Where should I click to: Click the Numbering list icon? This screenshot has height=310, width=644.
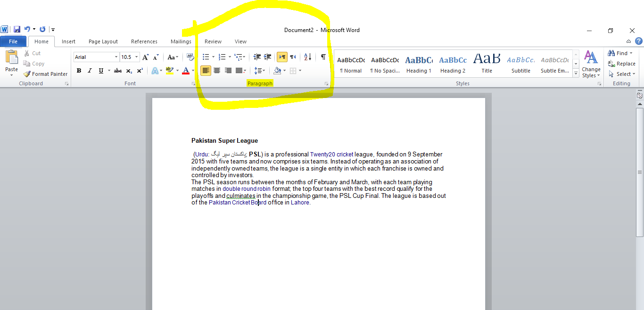click(x=222, y=57)
